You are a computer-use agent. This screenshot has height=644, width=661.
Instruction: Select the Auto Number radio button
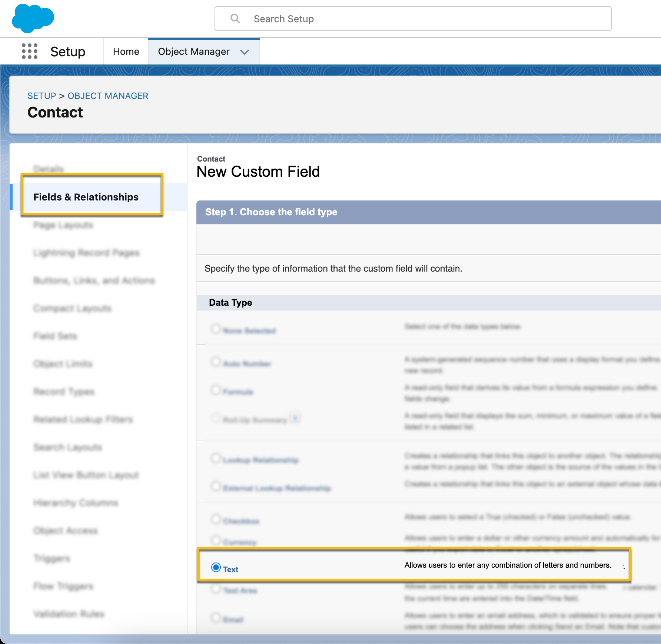coord(216,362)
